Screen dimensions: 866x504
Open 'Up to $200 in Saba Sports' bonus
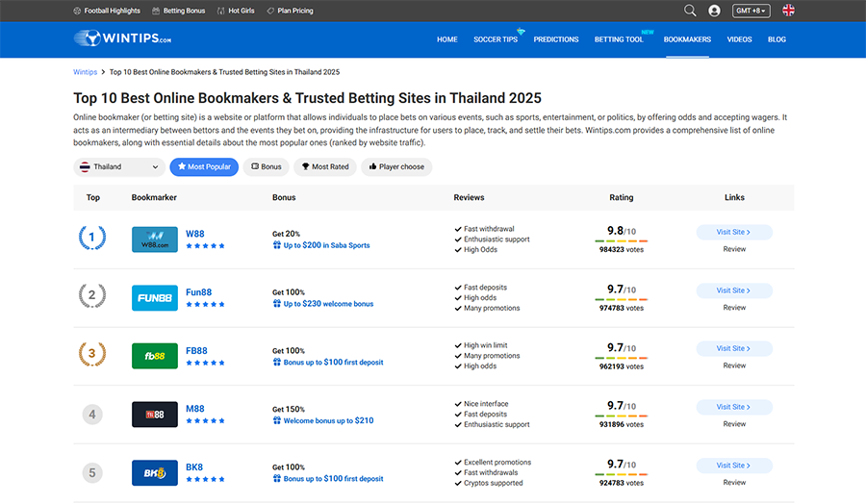pyautogui.click(x=326, y=245)
